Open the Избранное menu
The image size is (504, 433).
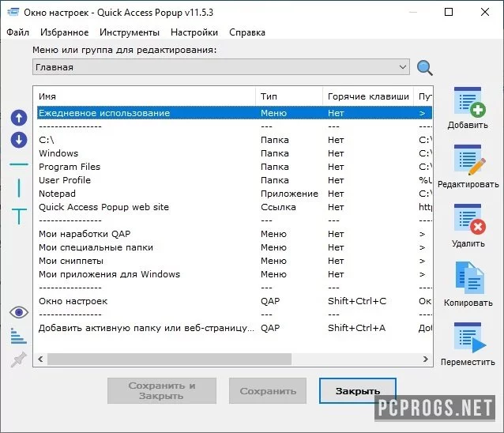[x=64, y=32]
